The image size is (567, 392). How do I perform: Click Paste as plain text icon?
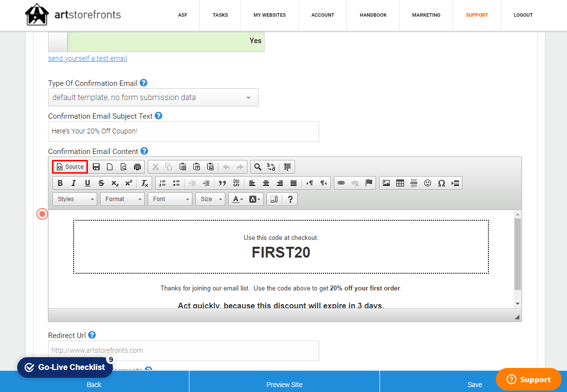pyautogui.click(x=197, y=167)
